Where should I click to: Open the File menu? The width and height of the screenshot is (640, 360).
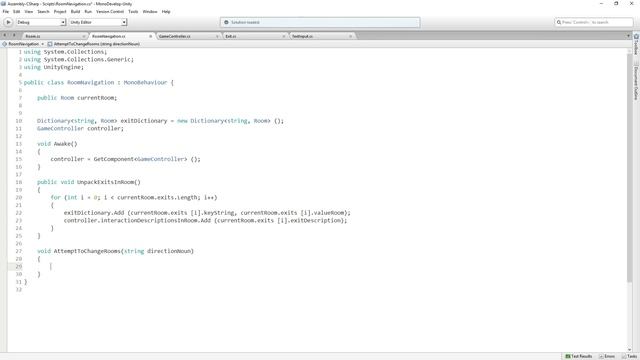6,11
